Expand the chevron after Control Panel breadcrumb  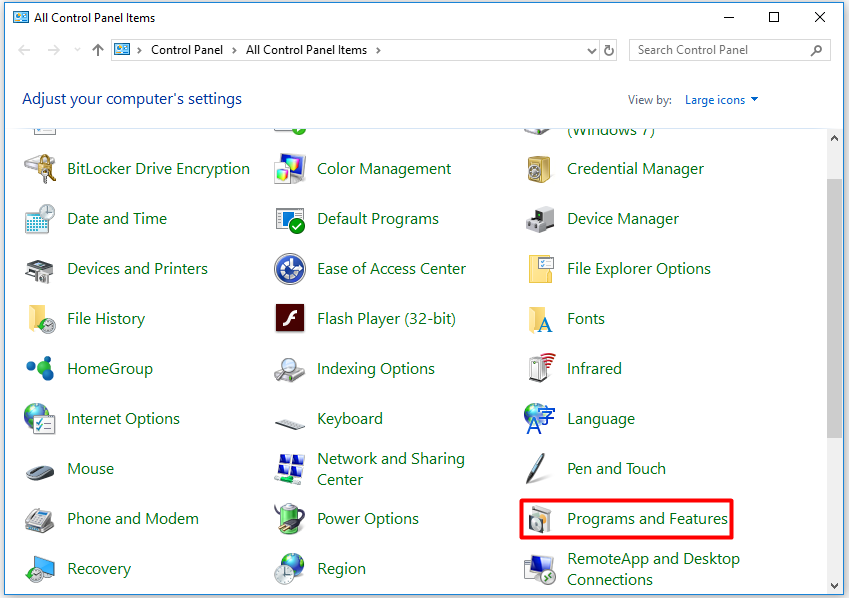(234, 50)
